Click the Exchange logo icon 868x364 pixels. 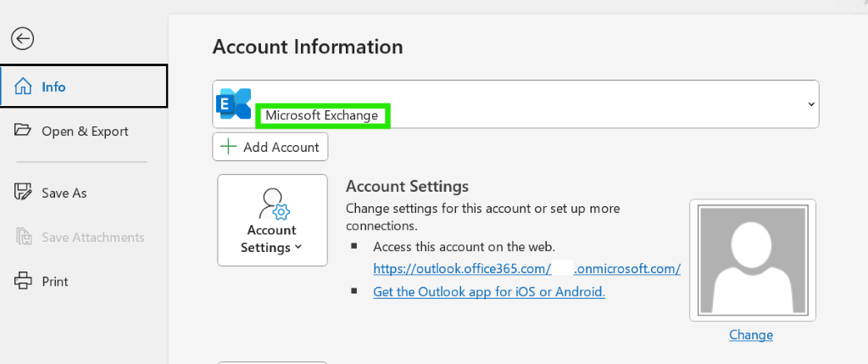(x=234, y=104)
